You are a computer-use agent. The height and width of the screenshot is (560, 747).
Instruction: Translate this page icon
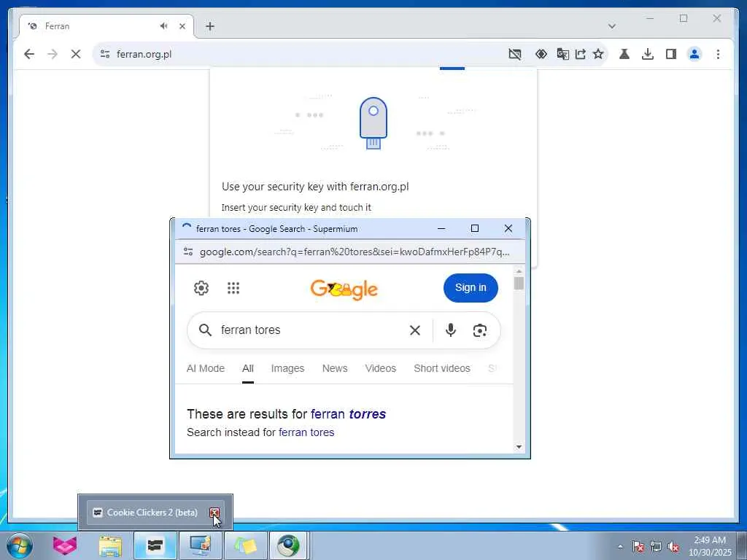[562, 54]
